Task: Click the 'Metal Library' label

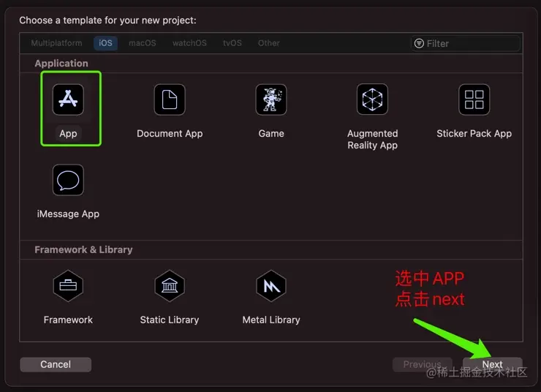Action: coord(271,320)
